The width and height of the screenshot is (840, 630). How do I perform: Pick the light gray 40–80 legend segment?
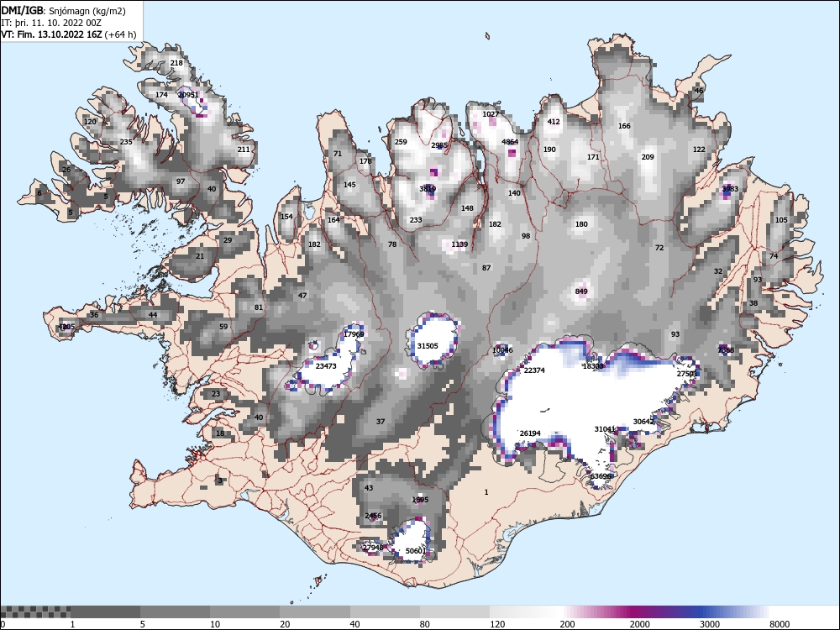coord(385,612)
